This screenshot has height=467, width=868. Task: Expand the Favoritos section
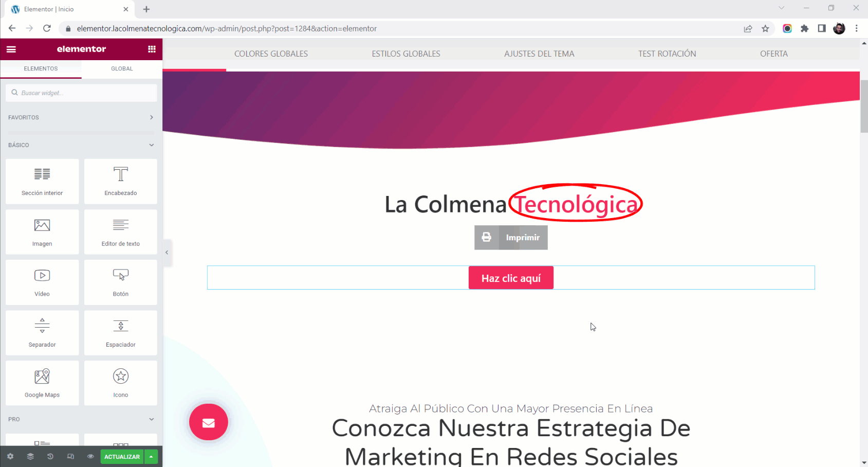[x=81, y=117]
